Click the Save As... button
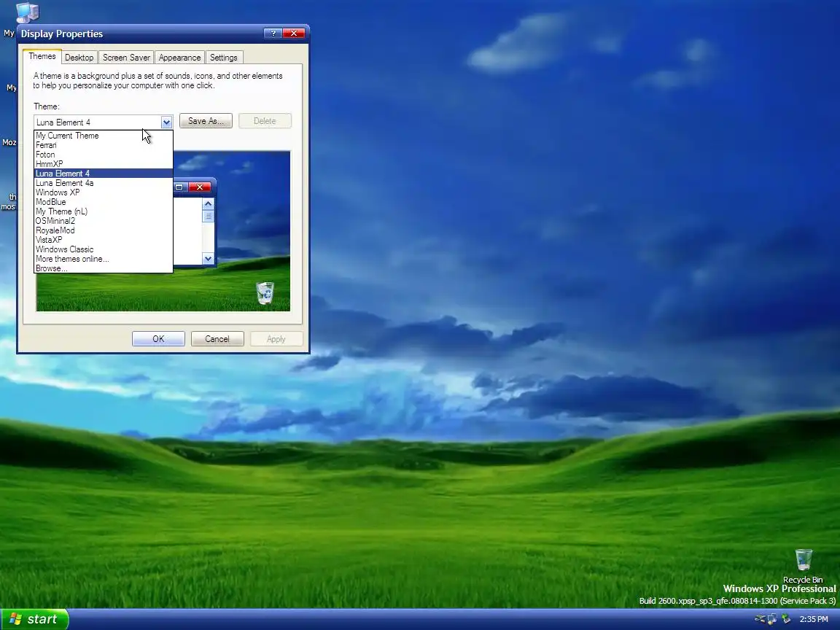840x630 pixels. coord(206,121)
